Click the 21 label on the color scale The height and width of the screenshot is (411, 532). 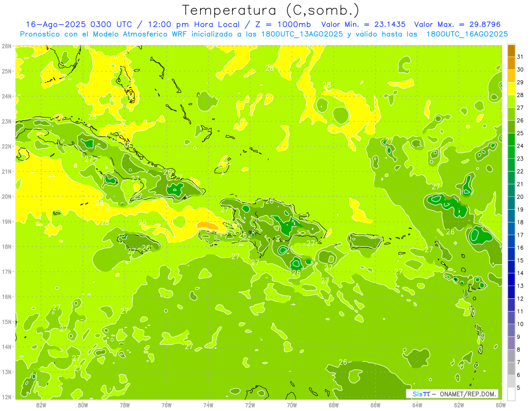[520, 184]
